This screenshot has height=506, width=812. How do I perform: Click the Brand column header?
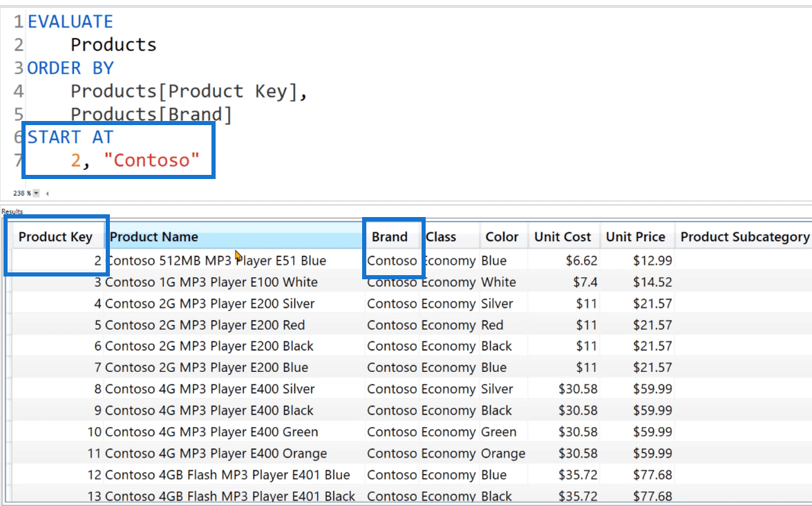click(390, 237)
